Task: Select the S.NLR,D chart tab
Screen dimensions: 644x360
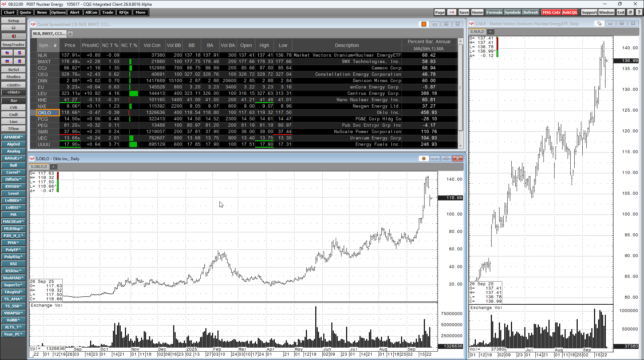Action: pos(477,32)
